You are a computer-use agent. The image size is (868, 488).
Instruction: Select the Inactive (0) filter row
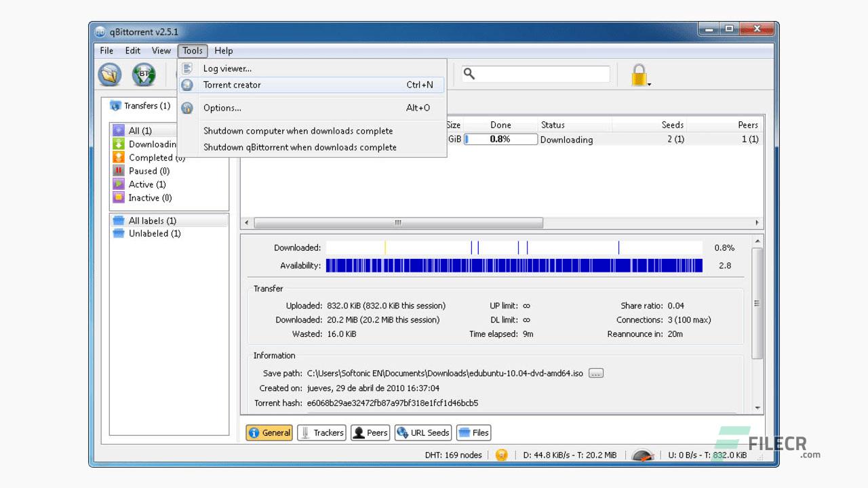pyautogui.click(x=169, y=198)
